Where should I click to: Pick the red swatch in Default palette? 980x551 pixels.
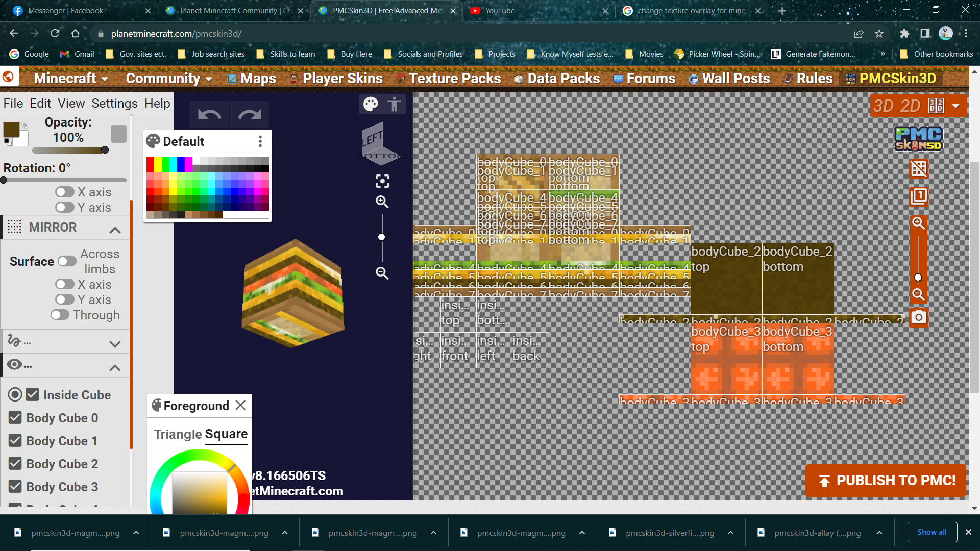tap(150, 164)
